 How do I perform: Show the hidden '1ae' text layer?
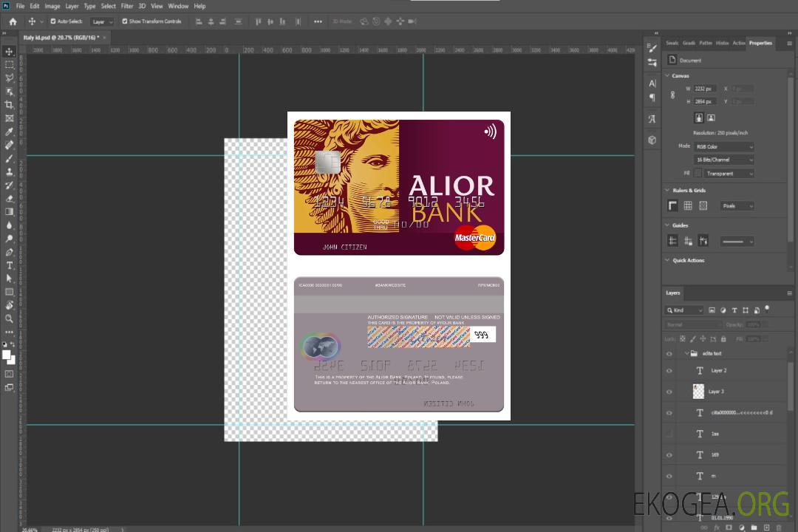pyautogui.click(x=669, y=434)
